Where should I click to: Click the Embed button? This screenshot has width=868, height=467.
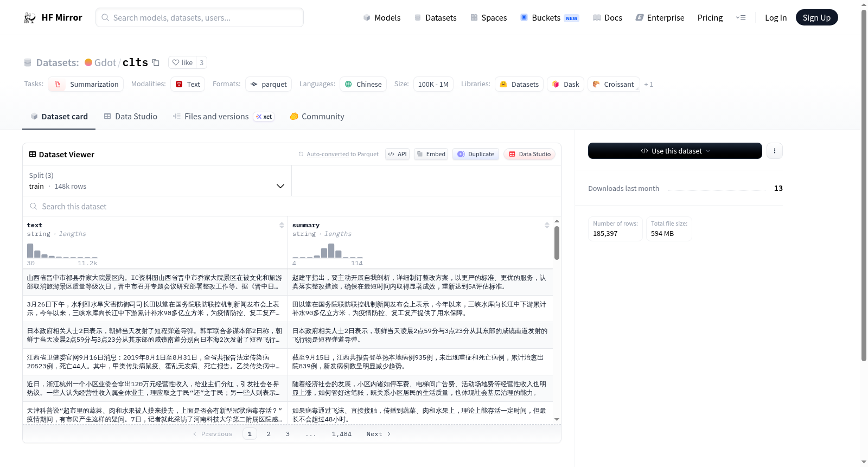431,154
